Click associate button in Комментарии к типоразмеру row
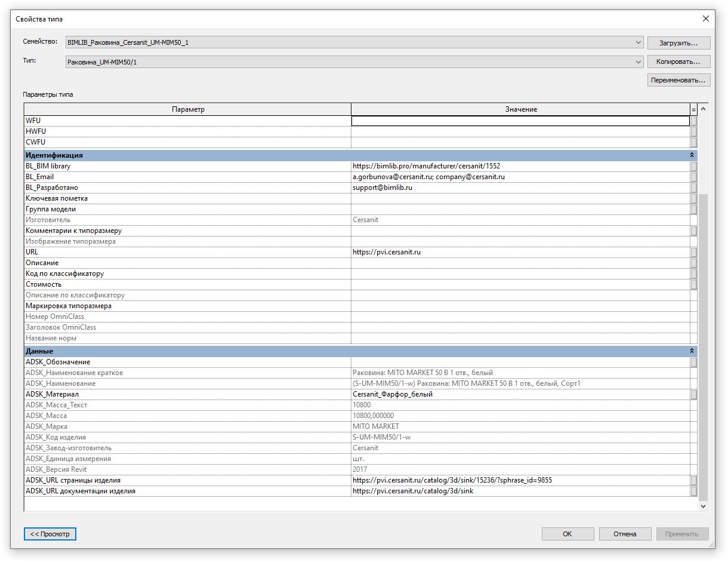This screenshot has width=728, height=562. (694, 231)
